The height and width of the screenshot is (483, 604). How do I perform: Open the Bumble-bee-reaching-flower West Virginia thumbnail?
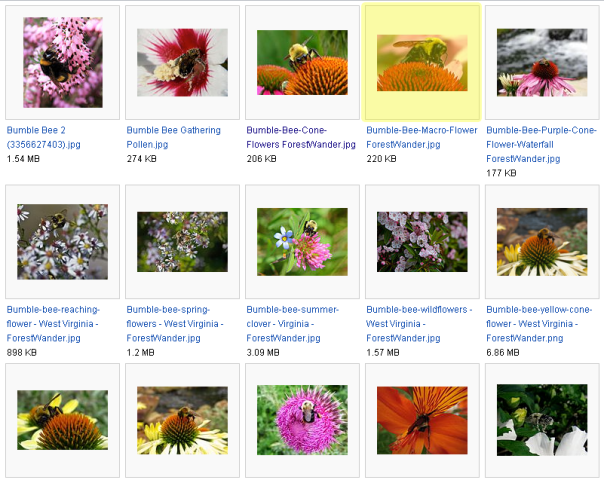pos(62,242)
